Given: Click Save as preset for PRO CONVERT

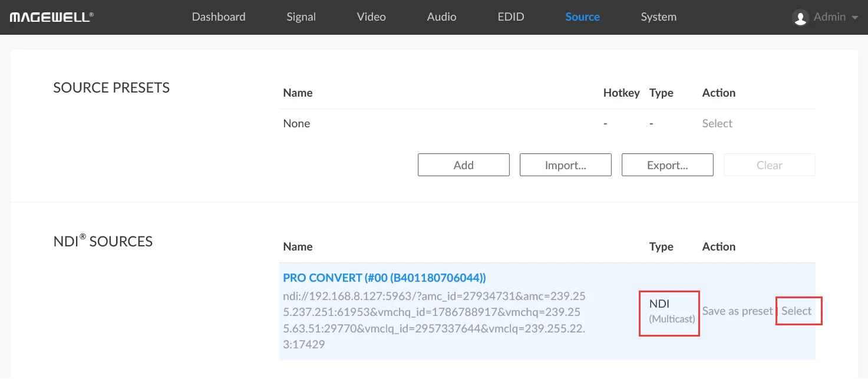Looking at the screenshot, I should [x=737, y=311].
